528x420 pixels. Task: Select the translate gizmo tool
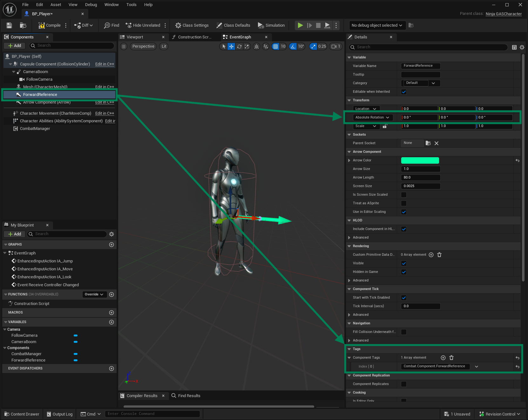[x=231, y=46]
